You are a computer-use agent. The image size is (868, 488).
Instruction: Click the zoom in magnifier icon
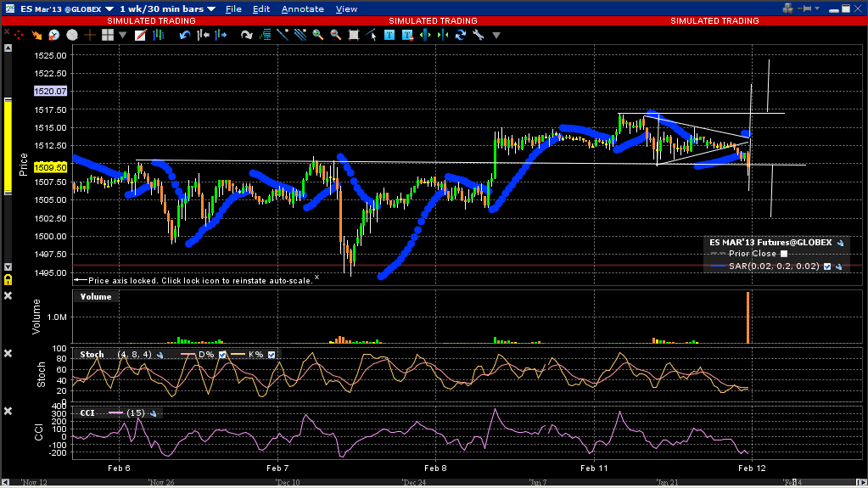click(x=317, y=35)
